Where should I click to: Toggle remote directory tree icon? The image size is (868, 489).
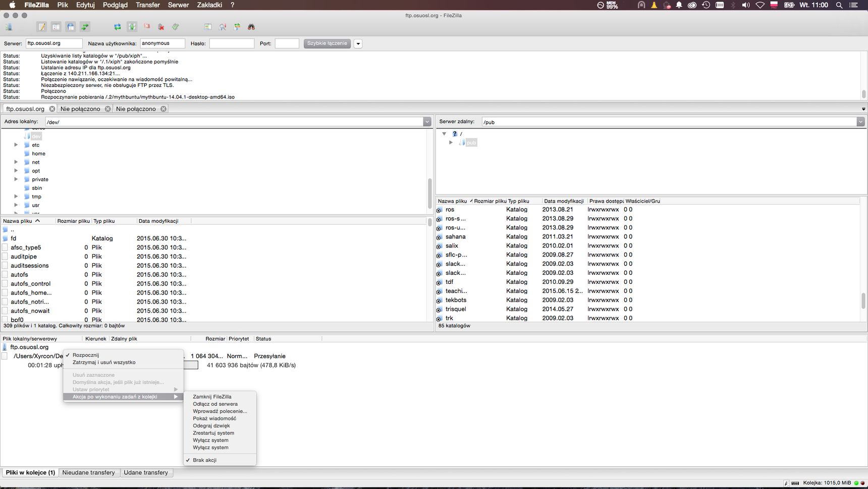pos(71,27)
